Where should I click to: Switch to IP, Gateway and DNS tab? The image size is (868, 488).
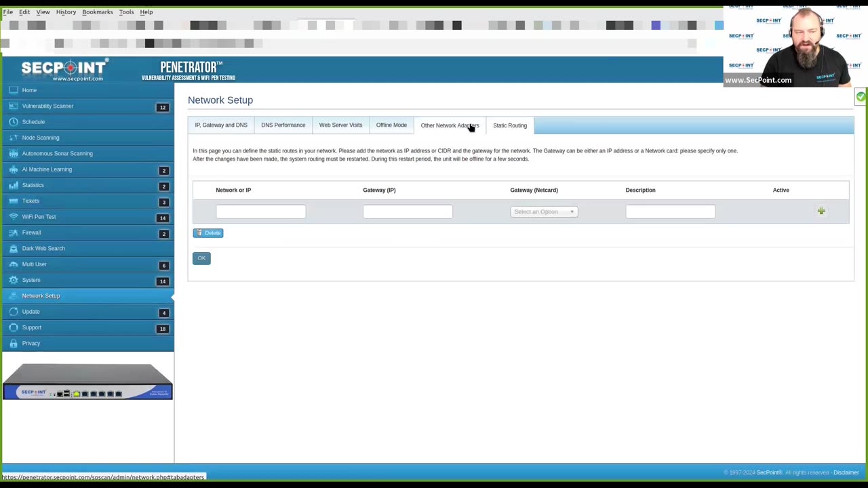click(x=221, y=125)
